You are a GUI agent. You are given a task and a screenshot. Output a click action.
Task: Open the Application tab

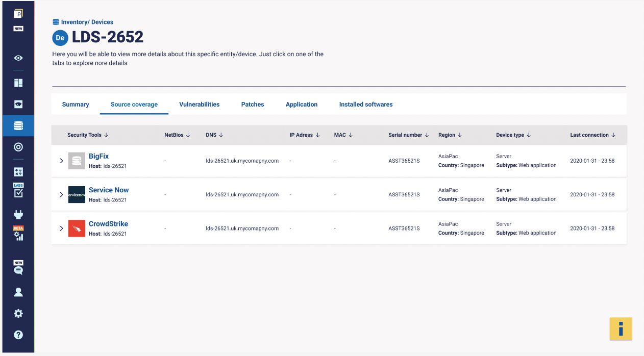click(302, 104)
